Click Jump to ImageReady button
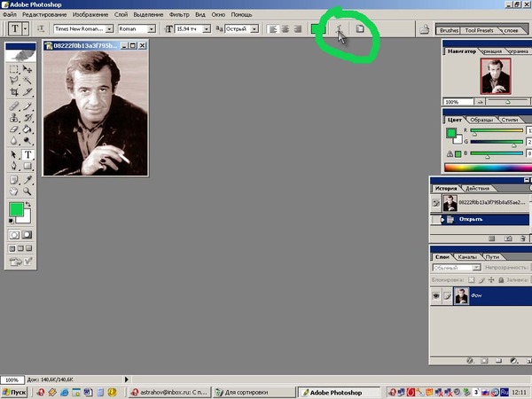The width and height of the screenshot is (532, 399). [x=20, y=262]
